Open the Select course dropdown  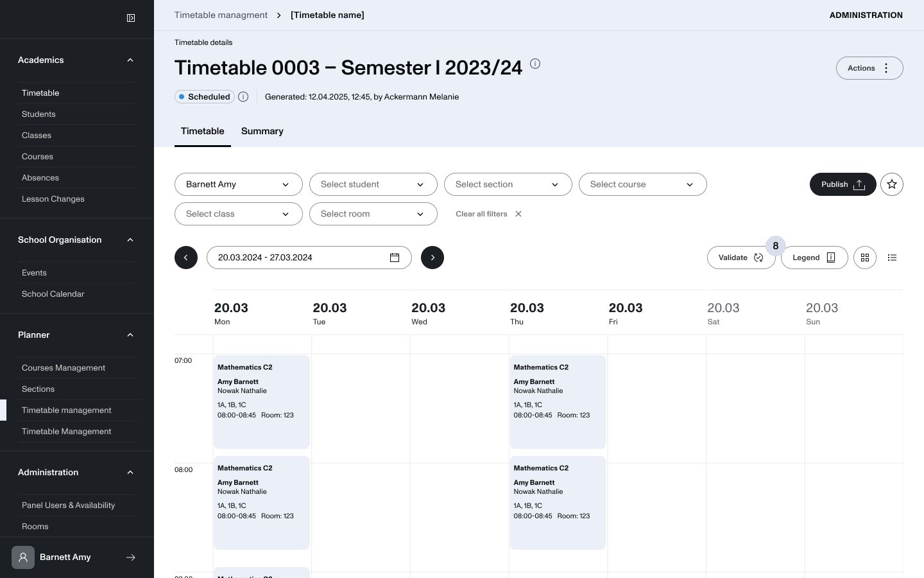643,184
